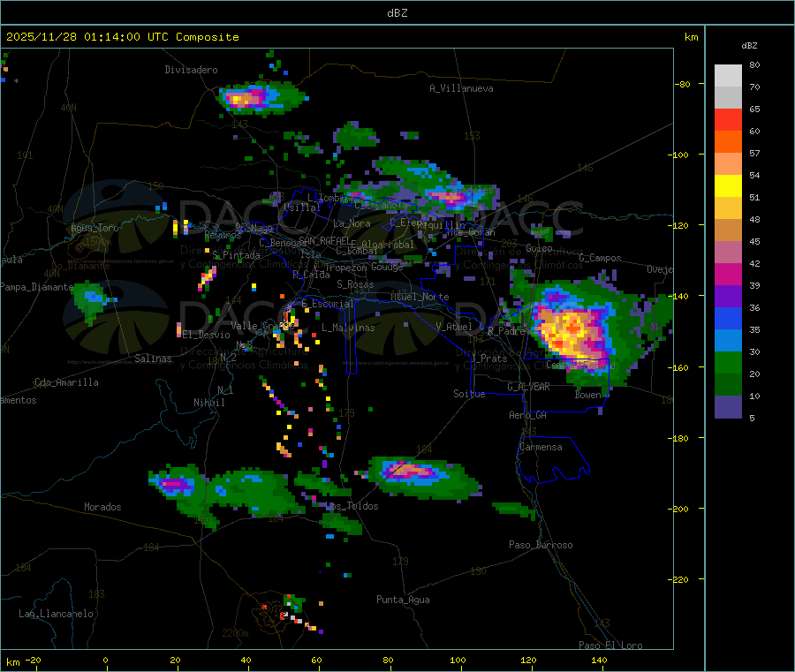This screenshot has width=795, height=672.
Task: Click the R_Padre location label
Action: 506,331
